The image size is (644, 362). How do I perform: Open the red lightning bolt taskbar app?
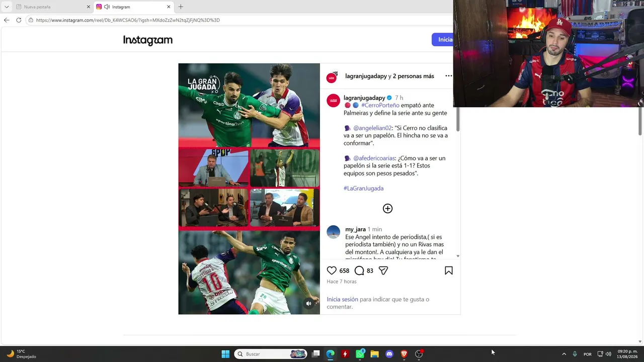click(x=345, y=354)
